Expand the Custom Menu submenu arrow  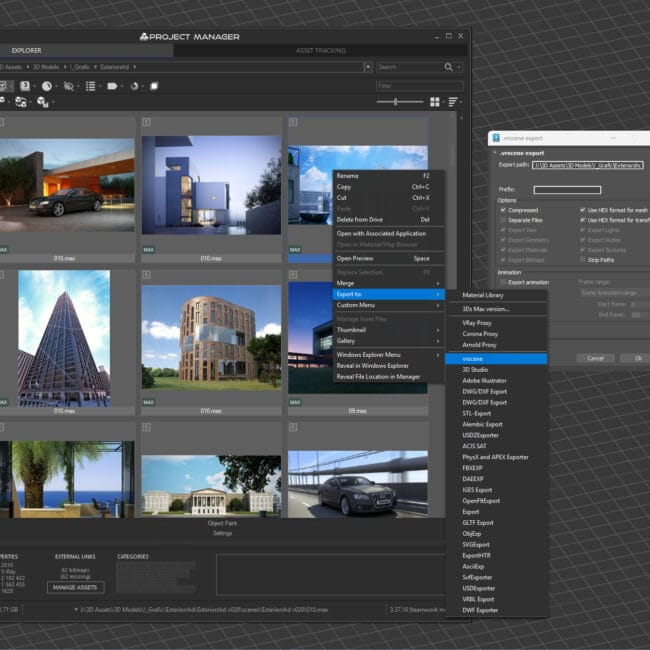(x=438, y=306)
